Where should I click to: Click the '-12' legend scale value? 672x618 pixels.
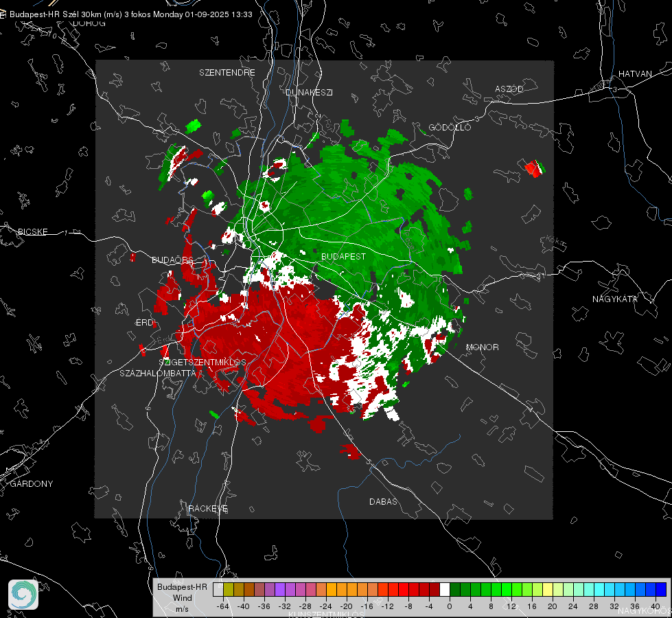[387, 606]
